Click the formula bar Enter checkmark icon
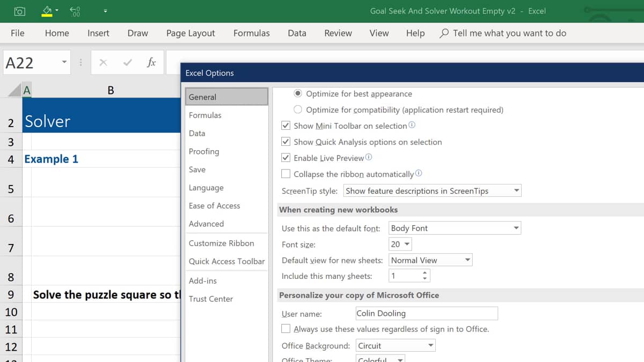The width and height of the screenshot is (644, 362). point(127,63)
